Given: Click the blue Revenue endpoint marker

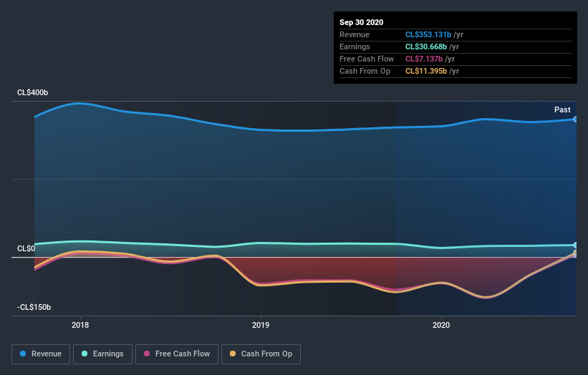Looking at the screenshot, I should click(x=576, y=119).
